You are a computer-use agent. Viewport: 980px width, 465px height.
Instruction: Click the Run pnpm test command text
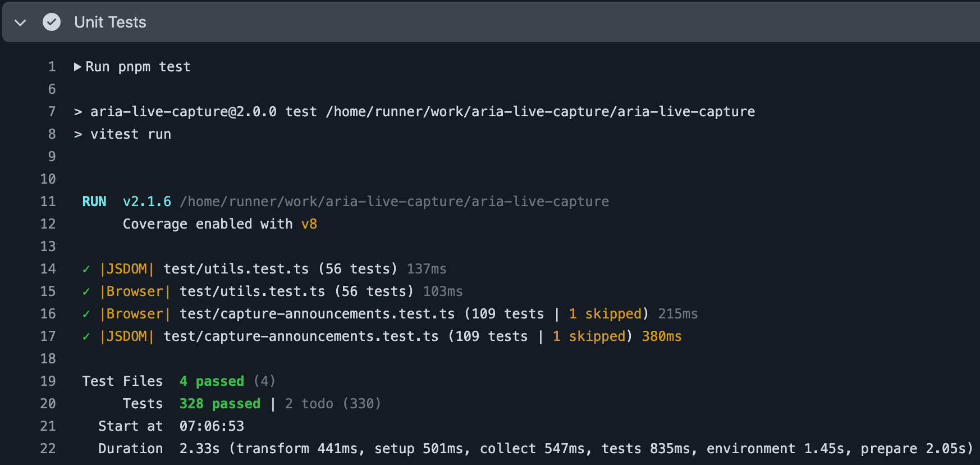click(x=138, y=67)
